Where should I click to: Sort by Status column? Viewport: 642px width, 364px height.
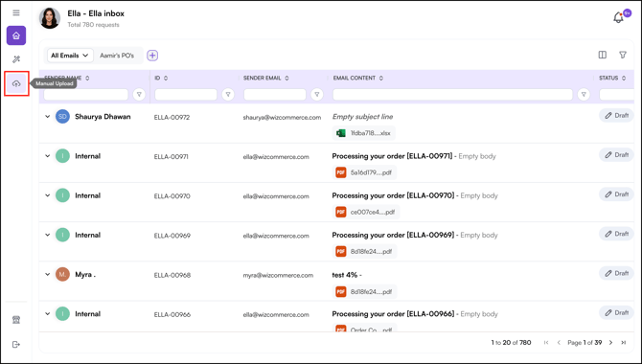[x=612, y=78]
